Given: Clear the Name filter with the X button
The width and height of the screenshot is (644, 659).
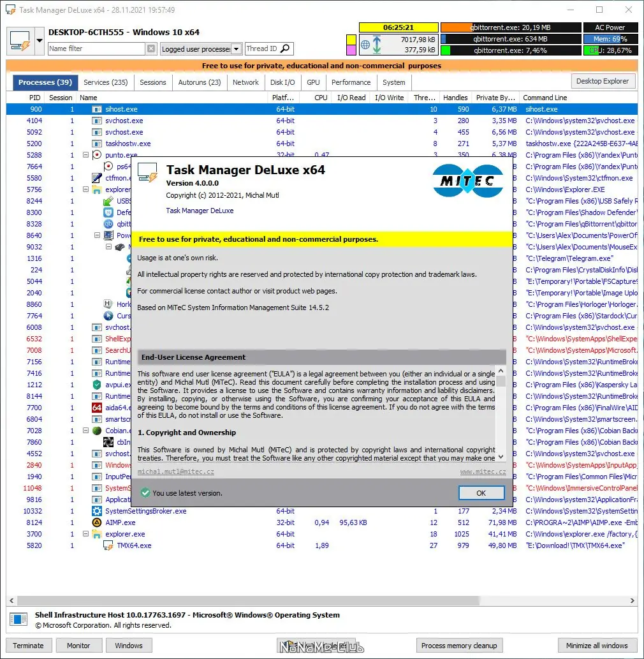Looking at the screenshot, I should point(151,48).
